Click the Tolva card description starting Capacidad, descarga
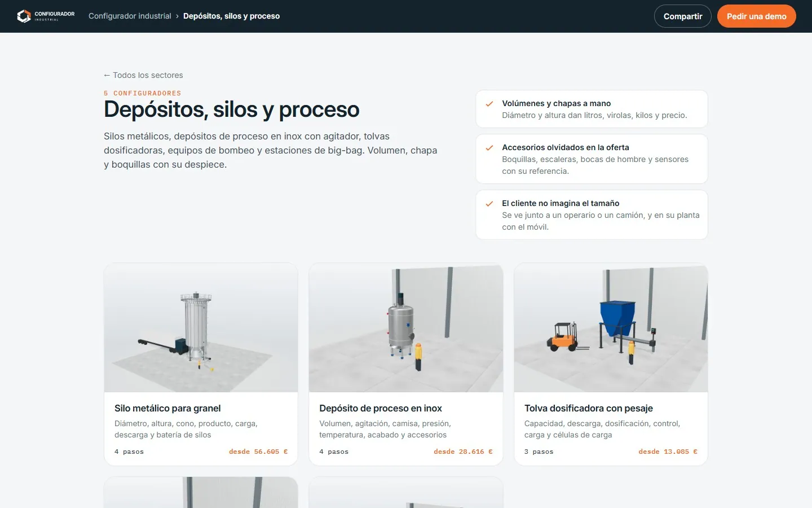This screenshot has height=508, width=812. 602,429
